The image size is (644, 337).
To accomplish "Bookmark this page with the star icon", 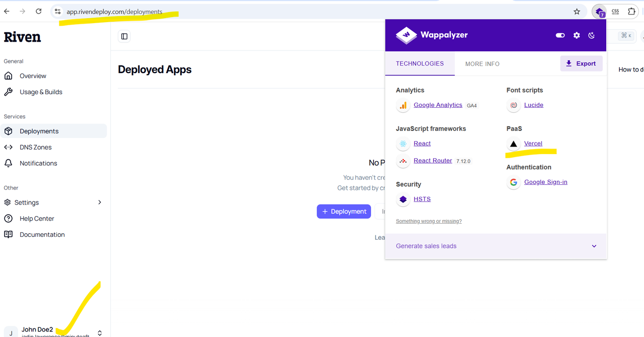I will tap(577, 11).
